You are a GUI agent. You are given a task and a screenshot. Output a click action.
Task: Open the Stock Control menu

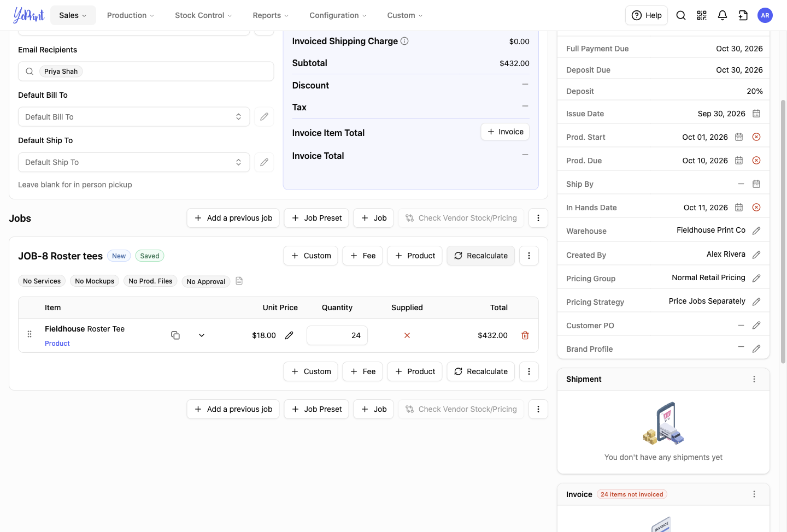203,15
